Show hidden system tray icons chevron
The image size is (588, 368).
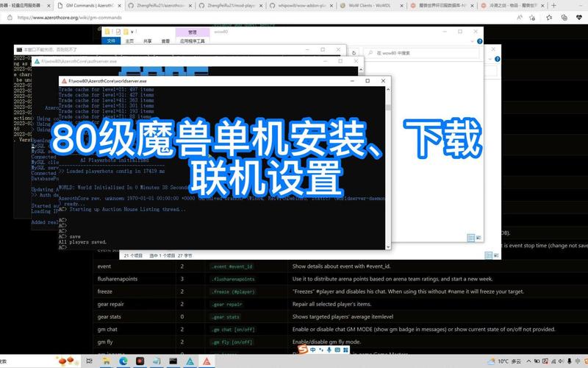pos(528,361)
